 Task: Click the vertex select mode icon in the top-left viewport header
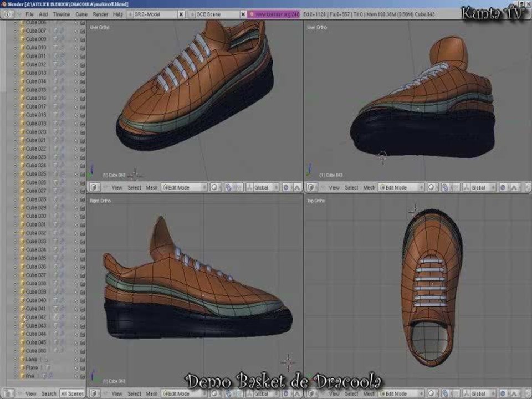pos(286,187)
